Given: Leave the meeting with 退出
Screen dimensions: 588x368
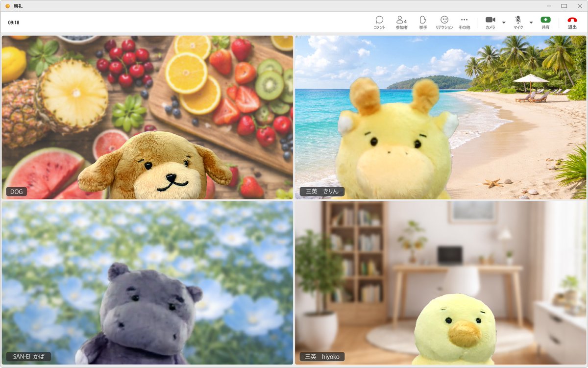Looking at the screenshot, I should (x=572, y=23).
